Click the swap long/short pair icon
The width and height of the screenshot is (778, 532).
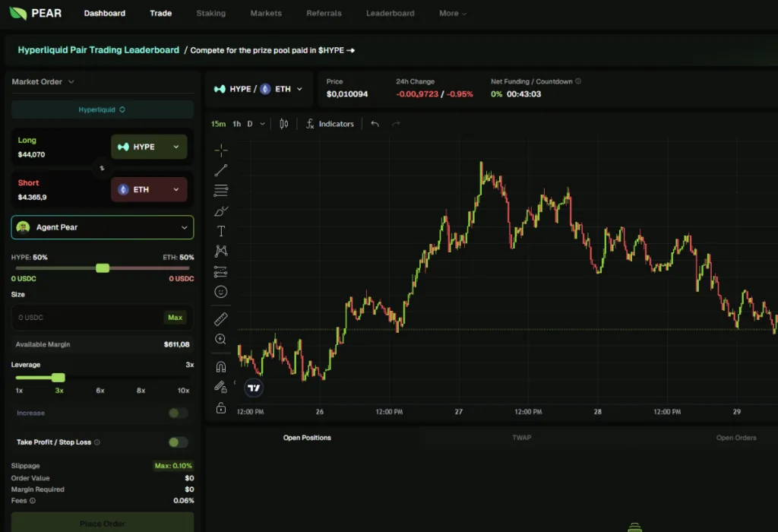tap(102, 168)
